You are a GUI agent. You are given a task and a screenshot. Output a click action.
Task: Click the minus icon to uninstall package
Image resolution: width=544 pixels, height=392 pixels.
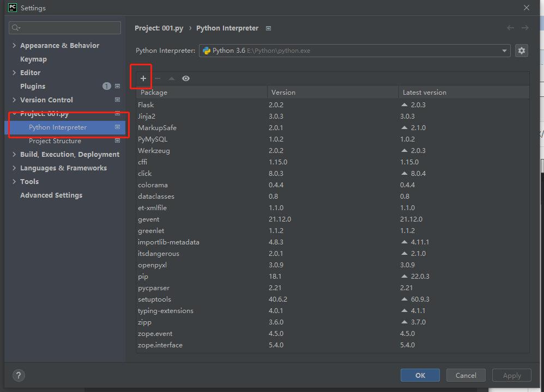point(158,78)
